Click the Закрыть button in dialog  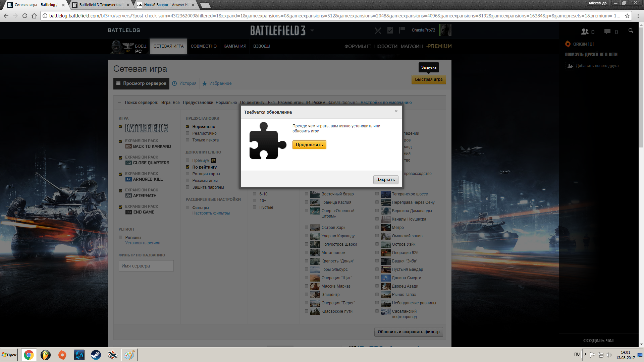coord(386,180)
